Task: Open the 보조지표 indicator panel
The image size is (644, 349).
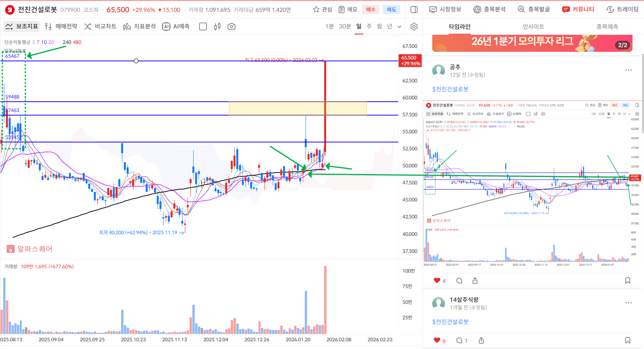Action: [x=22, y=27]
